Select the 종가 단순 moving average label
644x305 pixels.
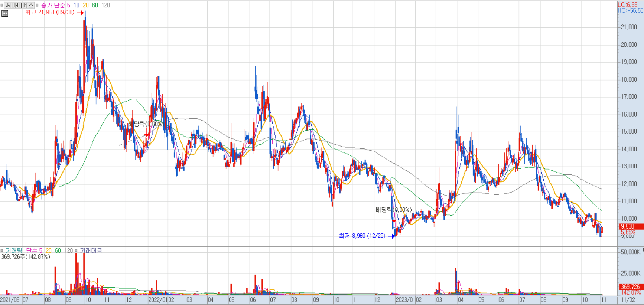point(52,5)
